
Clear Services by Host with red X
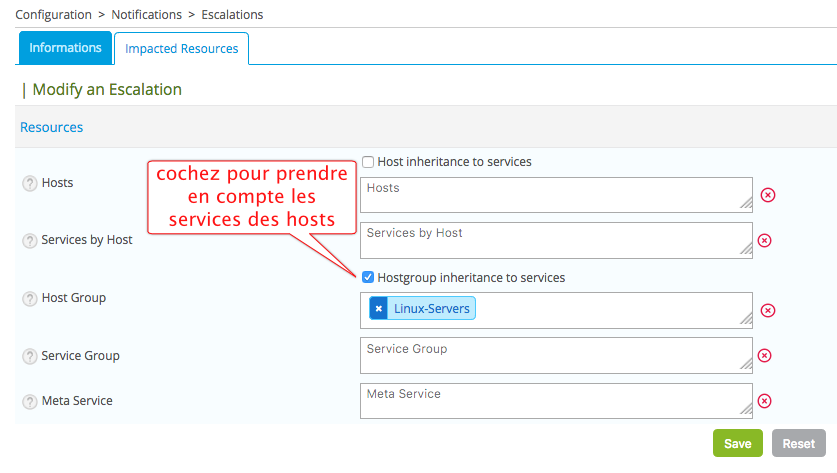pos(764,240)
